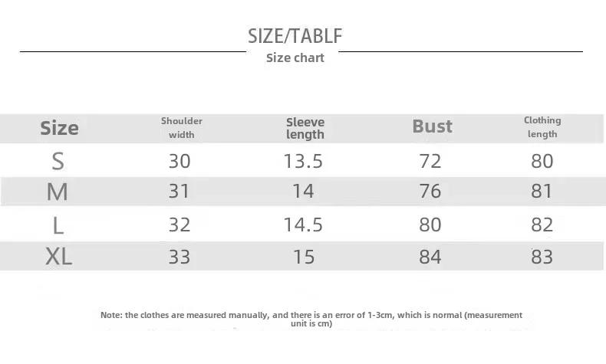Click the Size chart subtitle
Image resolution: width=606 pixels, height=364 pixels.
(295, 58)
